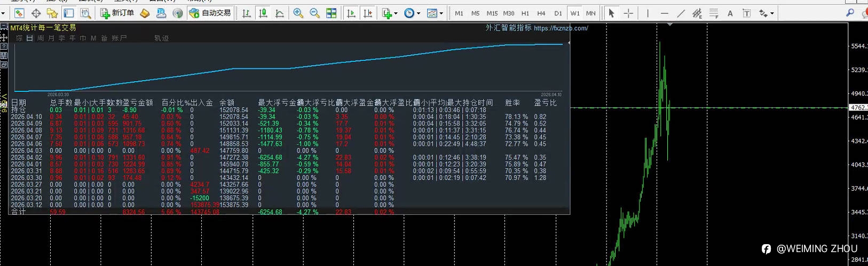The image size is (868, 266).
Task: Open the add indicators icon
Action: pyautogui.click(x=387, y=13)
